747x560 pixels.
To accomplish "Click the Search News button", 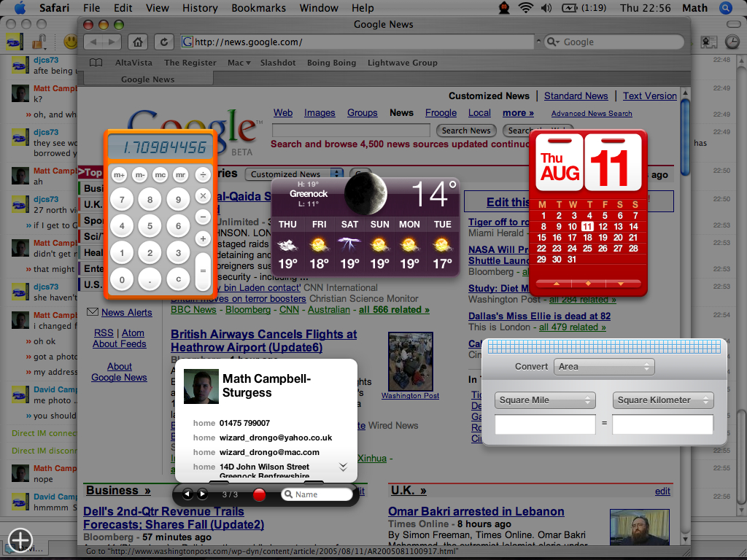I will point(466,131).
